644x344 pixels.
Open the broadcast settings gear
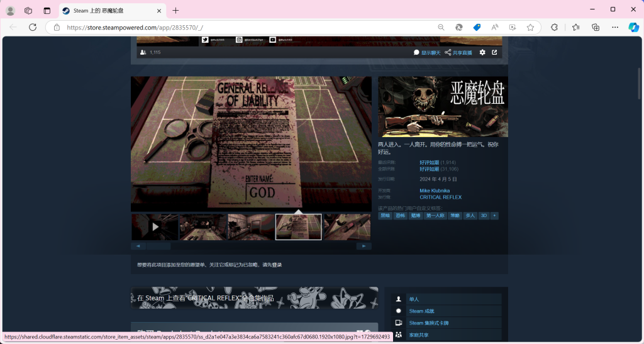[482, 53]
